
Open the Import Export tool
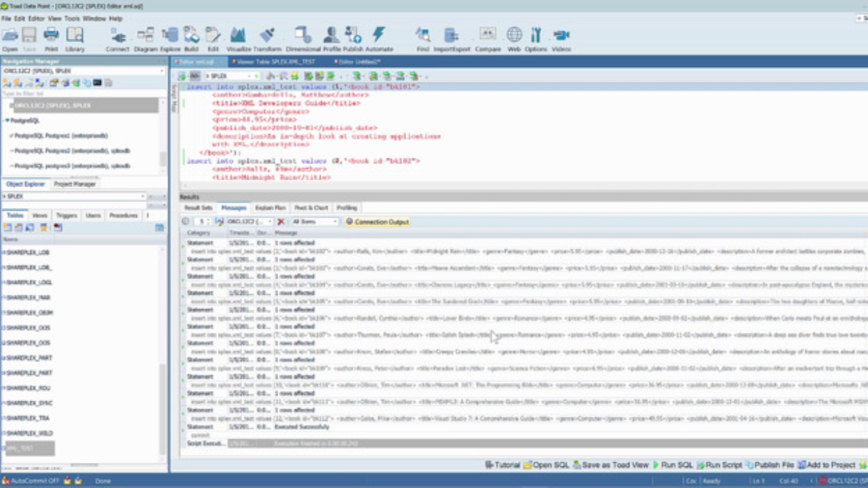[450, 34]
